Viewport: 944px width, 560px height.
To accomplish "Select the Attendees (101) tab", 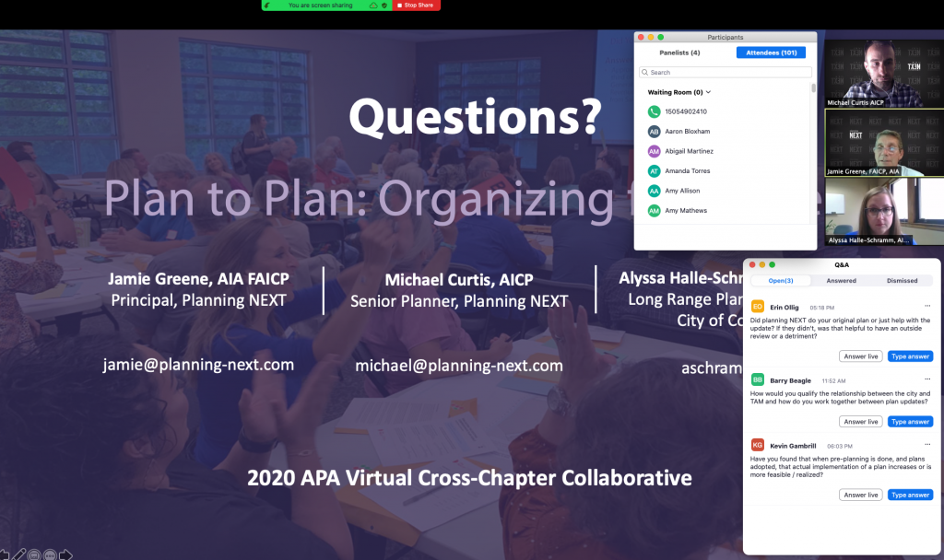I will 771,53.
